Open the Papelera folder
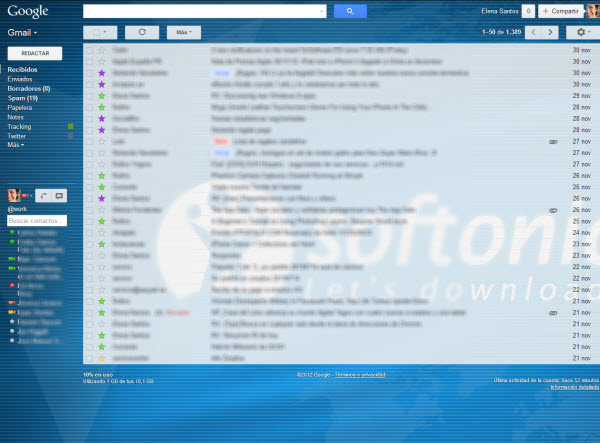 pyautogui.click(x=20, y=107)
